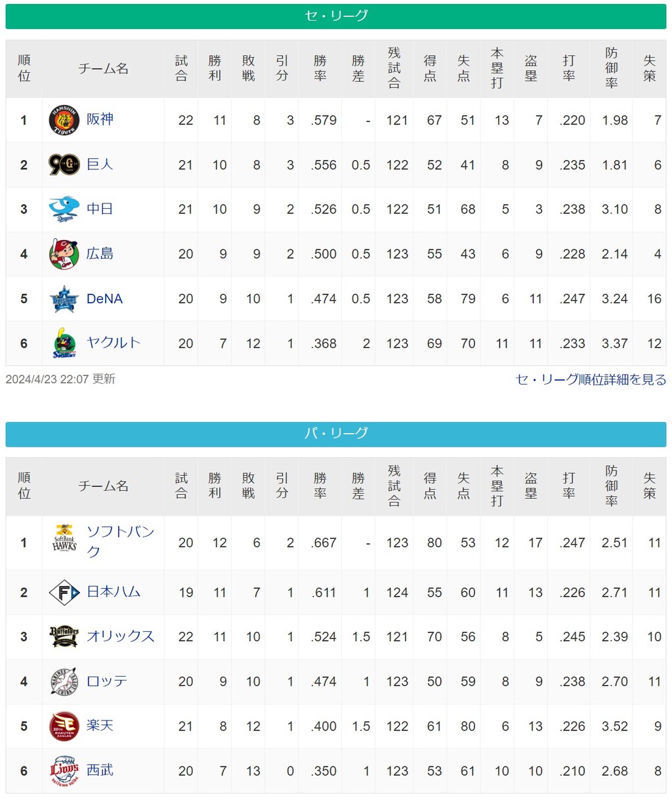672x798 pixels.
Task: Select the パ・リーグ header bar
Action: 336,434
